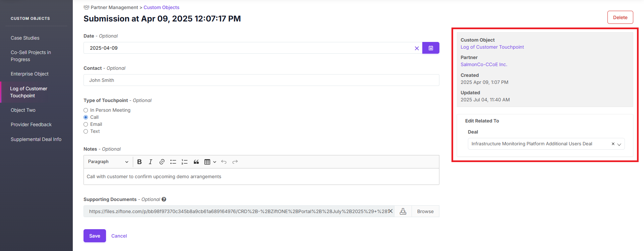Open Co-Sell Projects in Progress
The width and height of the screenshot is (644, 251).
(x=31, y=56)
